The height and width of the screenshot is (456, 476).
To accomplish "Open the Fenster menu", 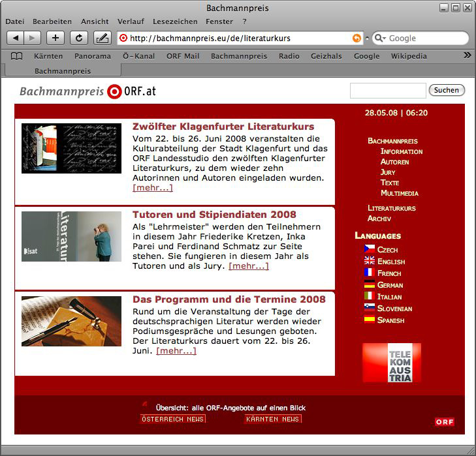I will pyautogui.click(x=219, y=22).
